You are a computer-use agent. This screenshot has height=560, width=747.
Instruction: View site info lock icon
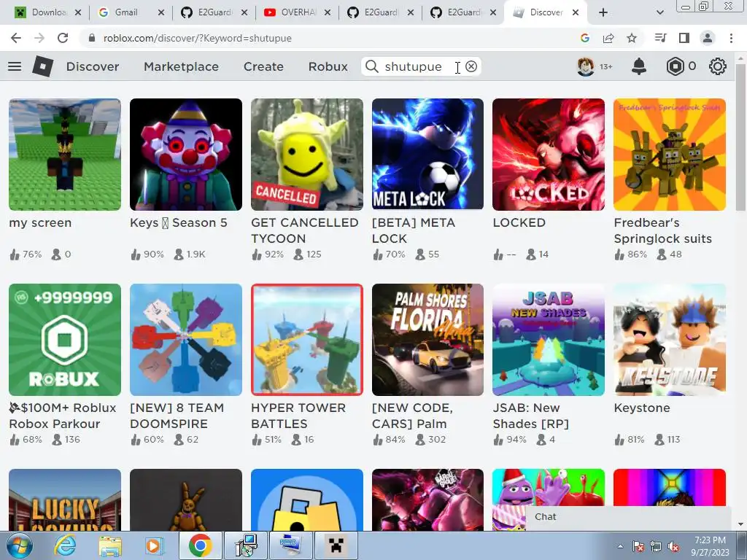(93, 38)
